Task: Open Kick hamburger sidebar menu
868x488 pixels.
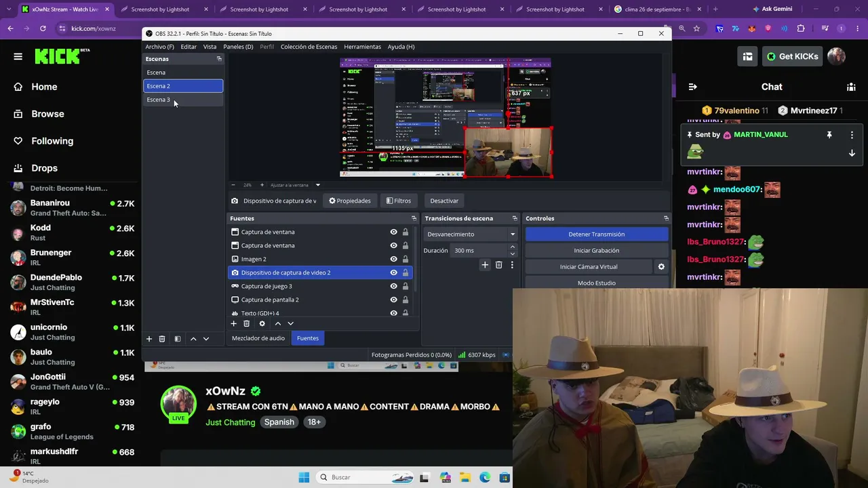Action: tap(18, 56)
